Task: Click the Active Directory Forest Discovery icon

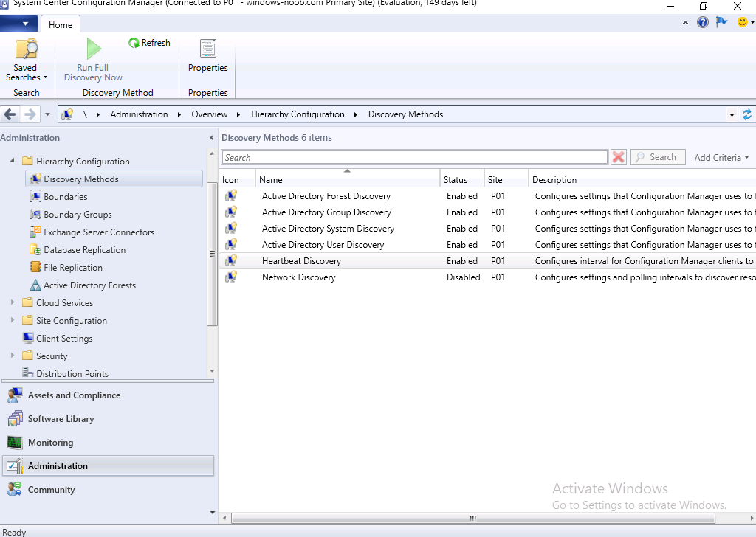Action: pos(231,196)
